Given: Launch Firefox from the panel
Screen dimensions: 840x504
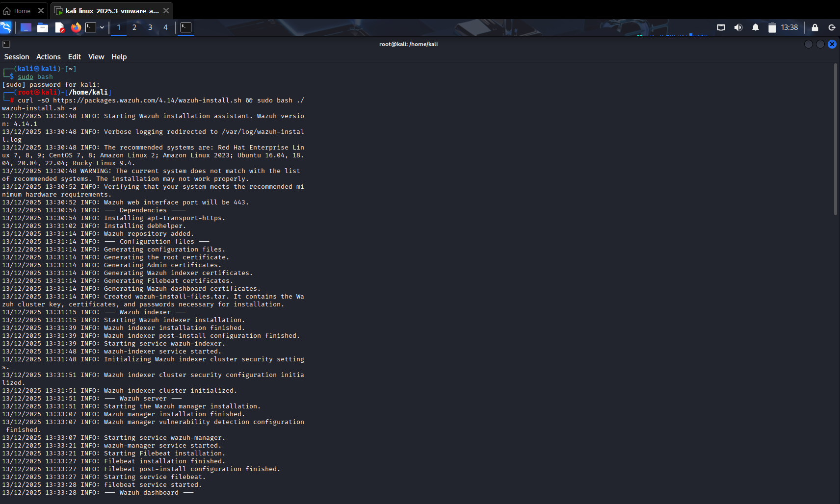Looking at the screenshot, I should pos(76,27).
